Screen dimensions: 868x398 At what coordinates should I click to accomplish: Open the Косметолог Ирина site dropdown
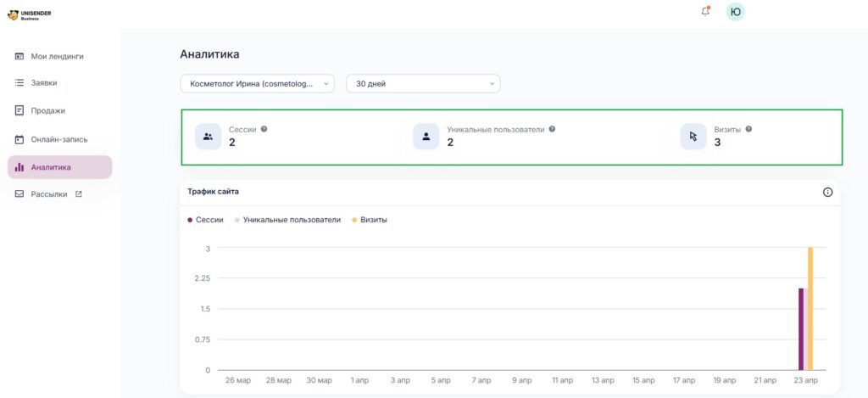click(257, 84)
